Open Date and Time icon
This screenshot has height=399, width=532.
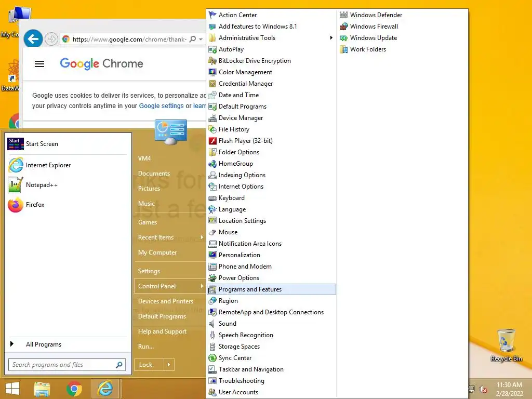click(212, 95)
